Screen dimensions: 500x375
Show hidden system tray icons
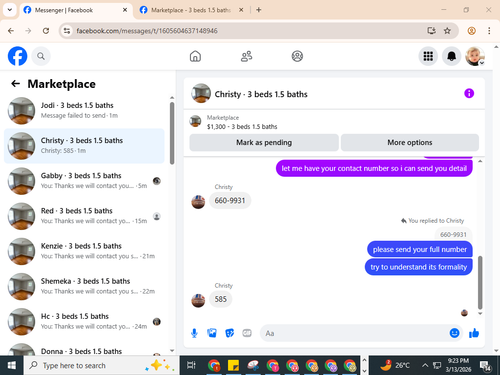coord(425,365)
